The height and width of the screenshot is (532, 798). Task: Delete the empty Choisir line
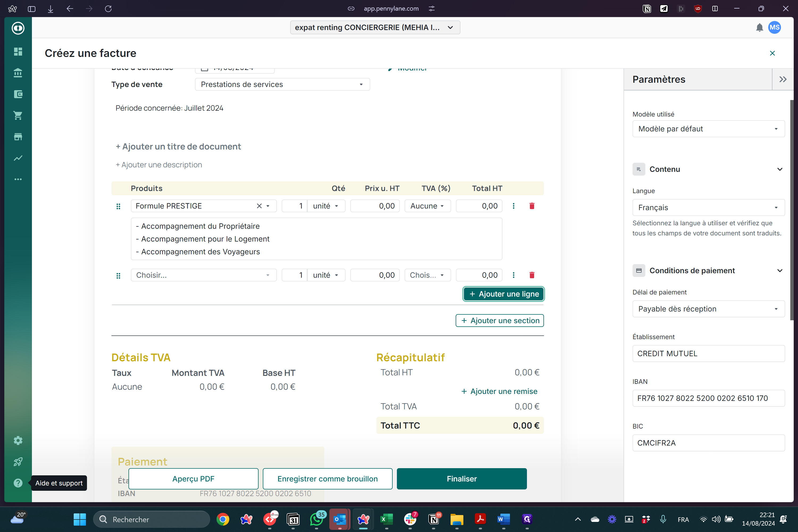tap(532, 275)
